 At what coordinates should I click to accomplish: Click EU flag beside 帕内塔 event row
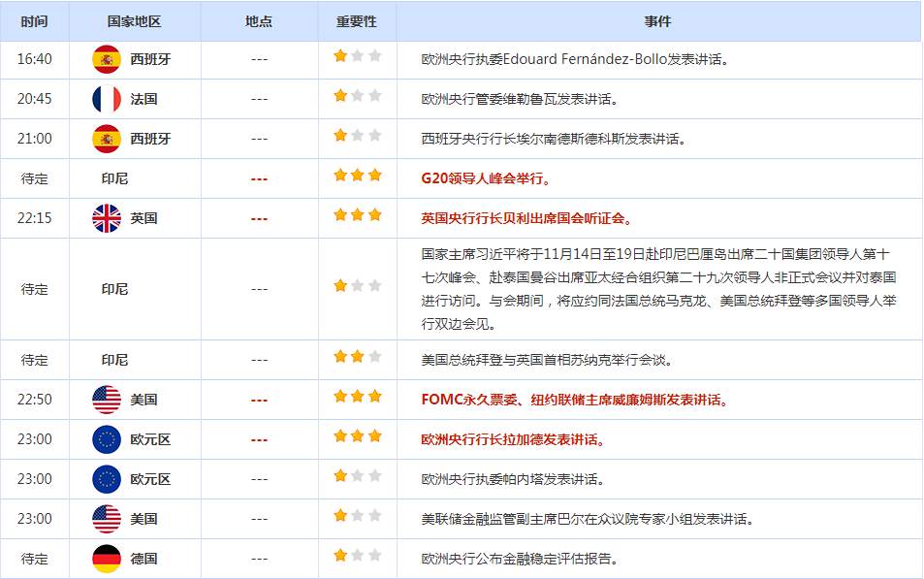[107, 479]
